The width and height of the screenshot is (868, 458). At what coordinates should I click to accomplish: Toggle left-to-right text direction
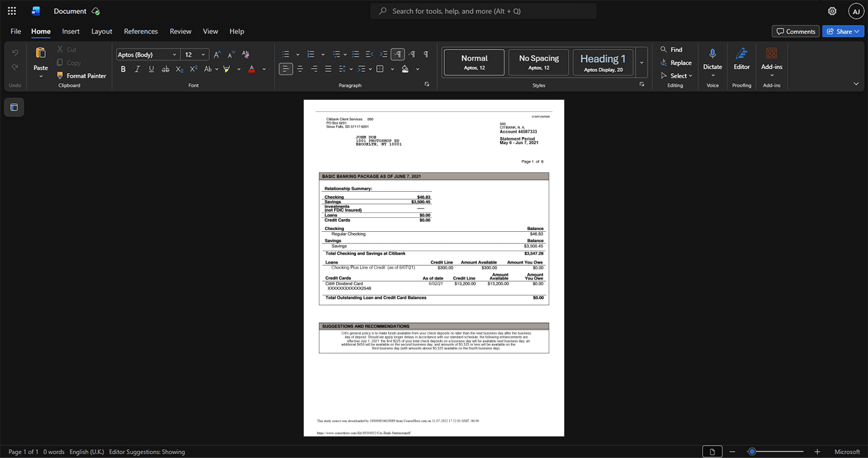tap(398, 55)
